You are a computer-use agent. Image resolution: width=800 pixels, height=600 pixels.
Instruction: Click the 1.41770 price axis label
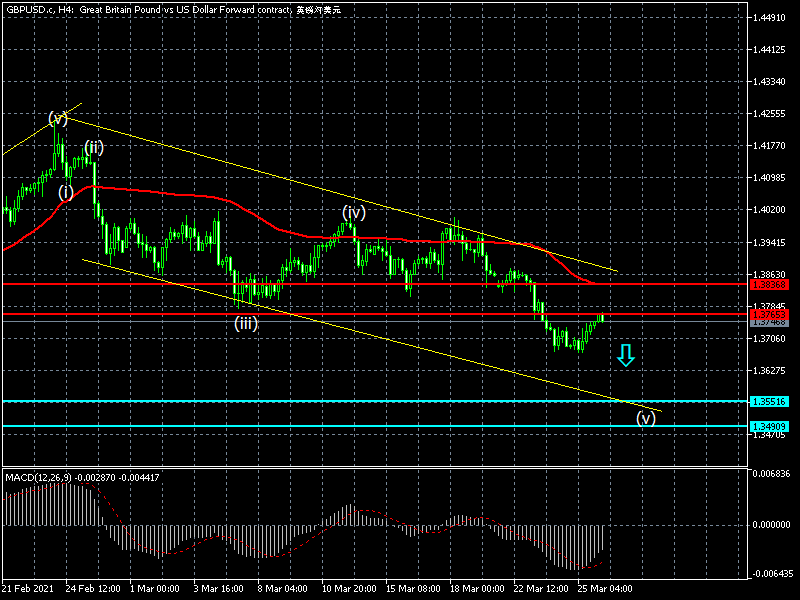coord(769,146)
